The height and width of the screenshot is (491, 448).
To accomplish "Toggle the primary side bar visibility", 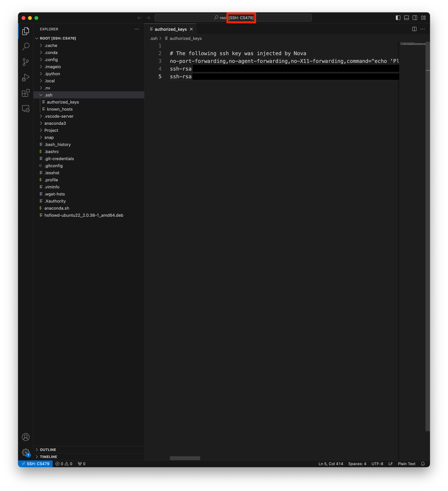I will pos(398,18).
